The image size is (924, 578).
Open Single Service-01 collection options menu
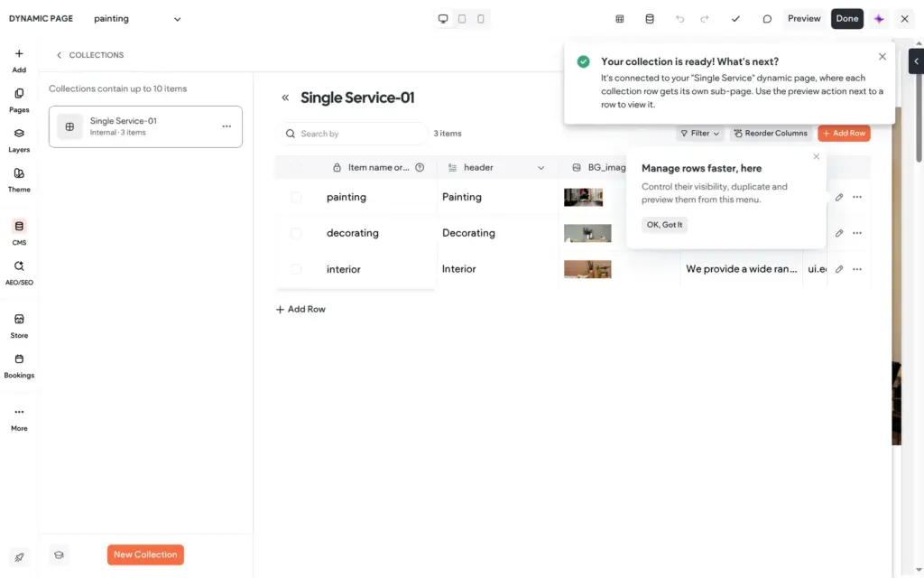(226, 126)
